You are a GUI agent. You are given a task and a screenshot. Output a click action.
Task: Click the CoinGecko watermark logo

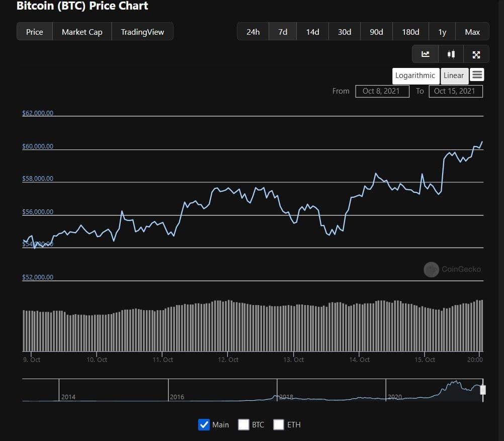click(431, 269)
